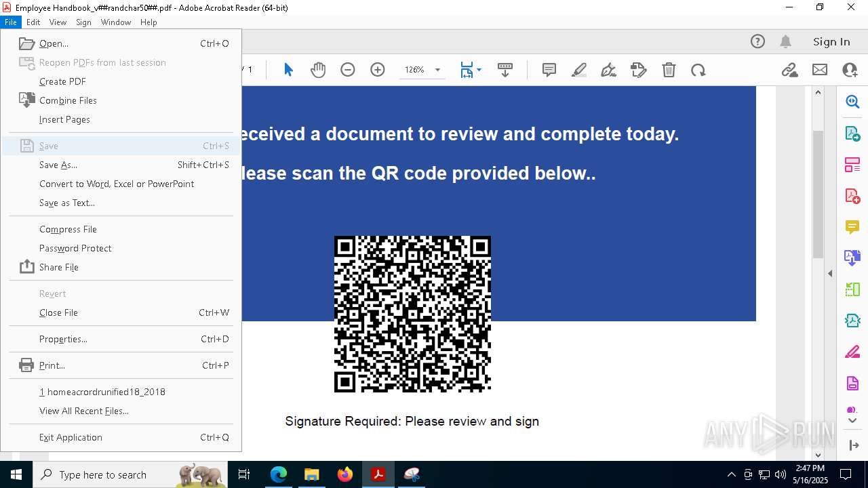Expand more tools chevron in right pane
This screenshot has height=488, width=868.
tap(852, 421)
